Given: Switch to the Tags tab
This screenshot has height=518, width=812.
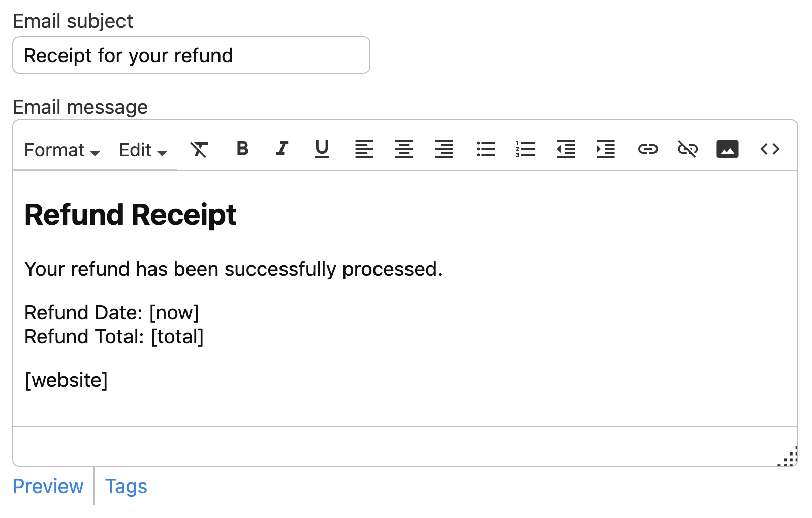Looking at the screenshot, I should coord(126,487).
